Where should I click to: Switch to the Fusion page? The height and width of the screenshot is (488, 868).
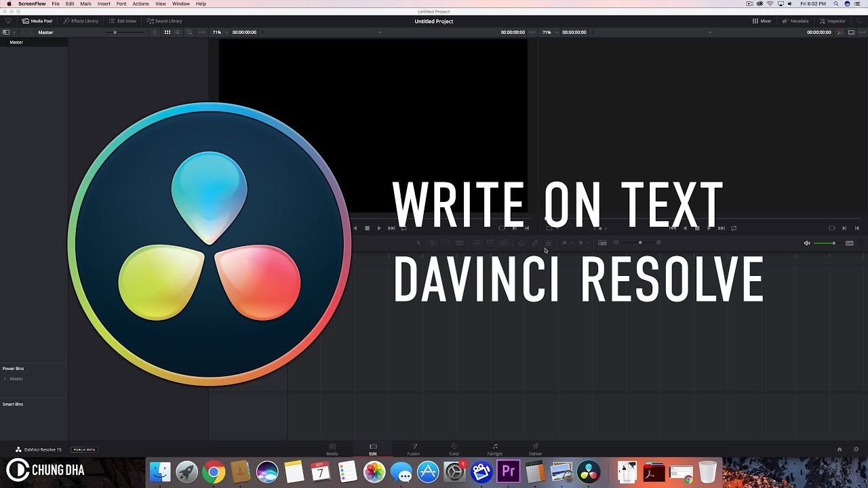click(x=414, y=449)
